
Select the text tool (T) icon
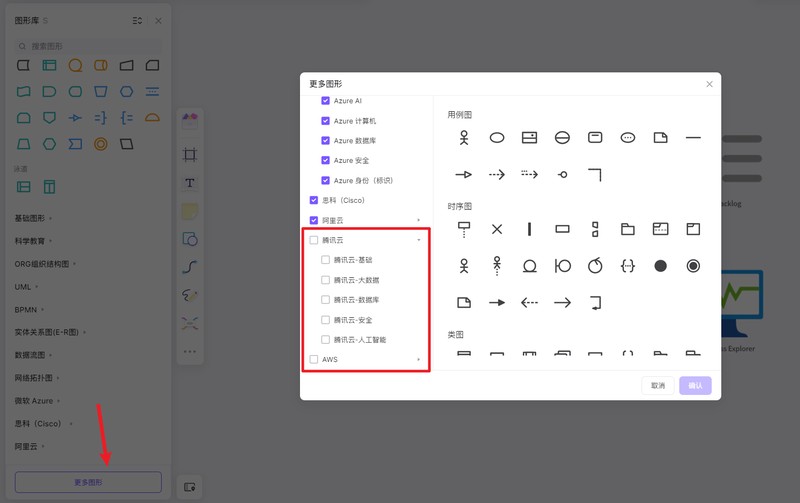tap(190, 183)
